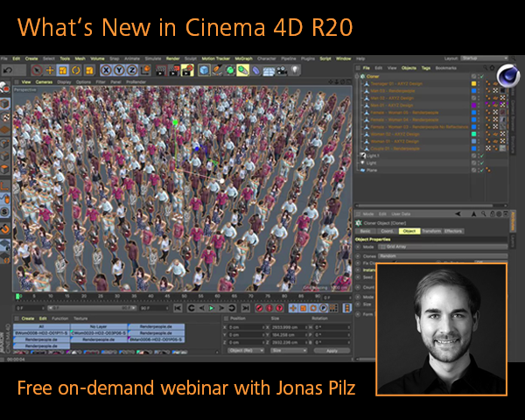
Task: Switch to the Coord. attribute tab
Action: pos(387,231)
